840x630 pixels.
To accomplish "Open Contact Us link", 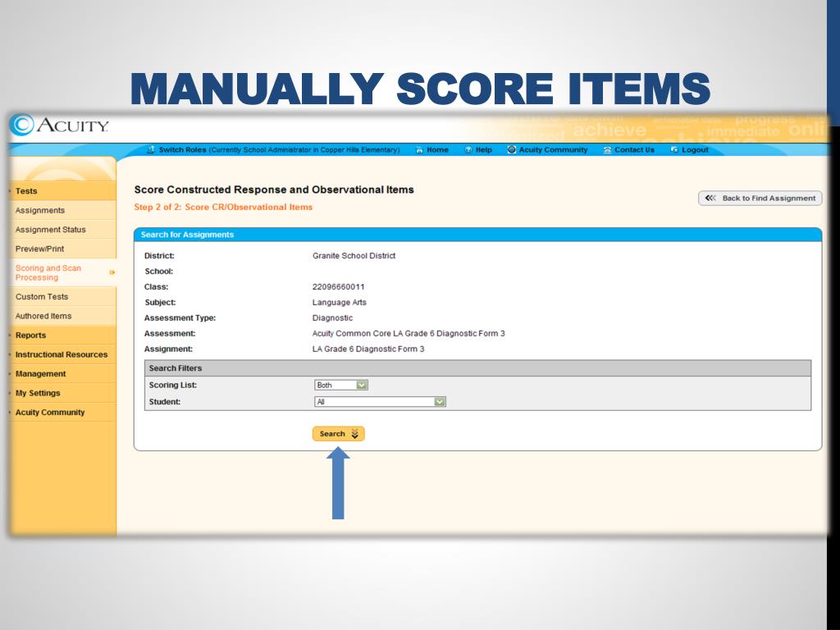I will tap(634, 150).
